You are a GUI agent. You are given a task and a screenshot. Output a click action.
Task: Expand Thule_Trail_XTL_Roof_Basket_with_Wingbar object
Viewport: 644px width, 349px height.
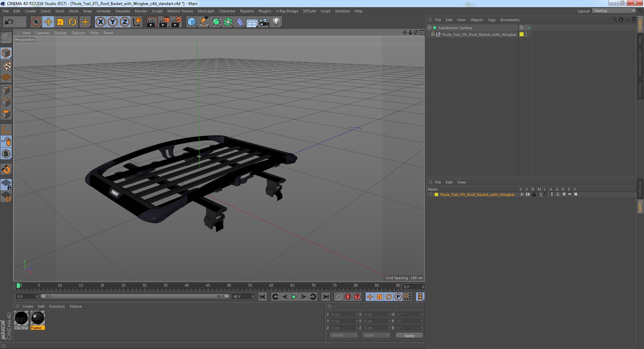[433, 34]
